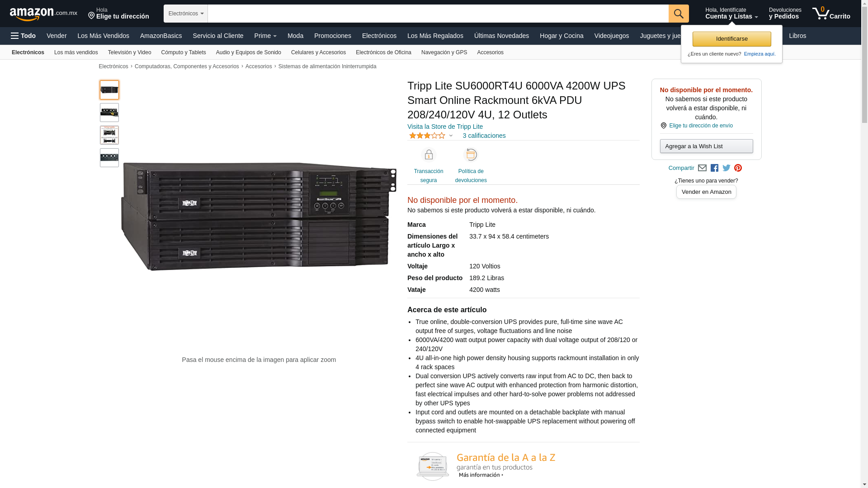Share product on Pinterest icon
This screenshot has height=488, width=868.
tap(738, 168)
